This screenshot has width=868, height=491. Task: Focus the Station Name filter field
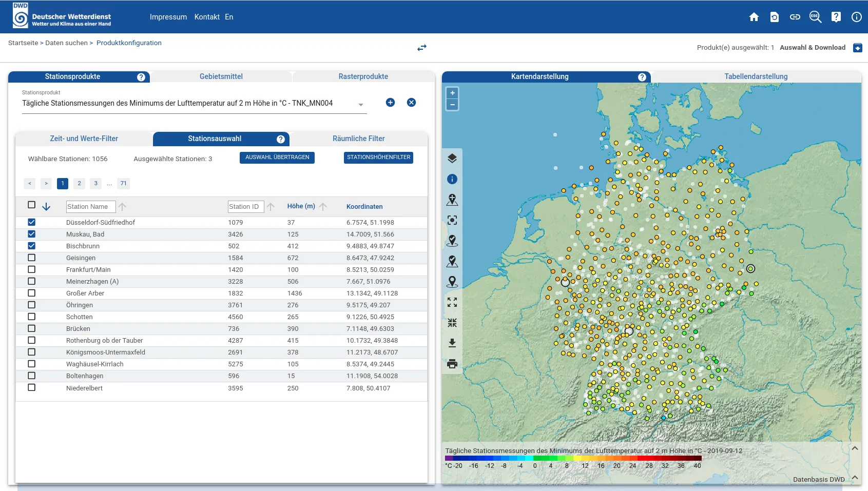(x=91, y=207)
